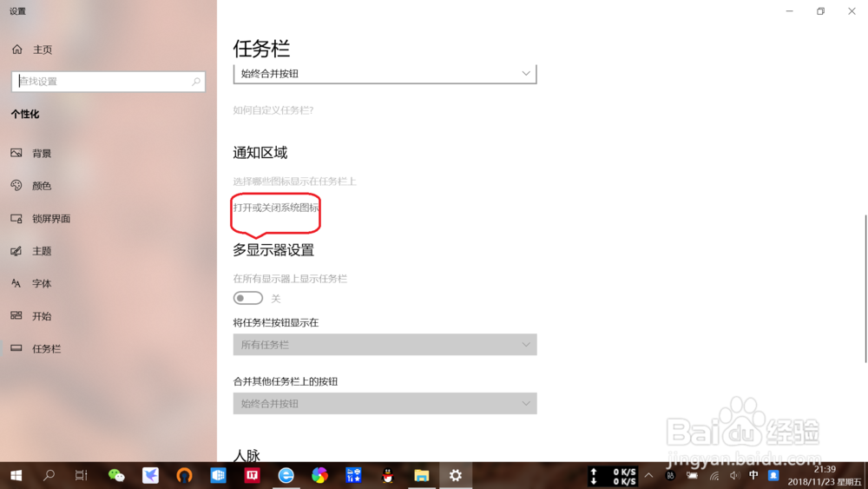Switch input method via 中 indicator
This screenshot has width=868, height=489.
click(x=753, y=475)
